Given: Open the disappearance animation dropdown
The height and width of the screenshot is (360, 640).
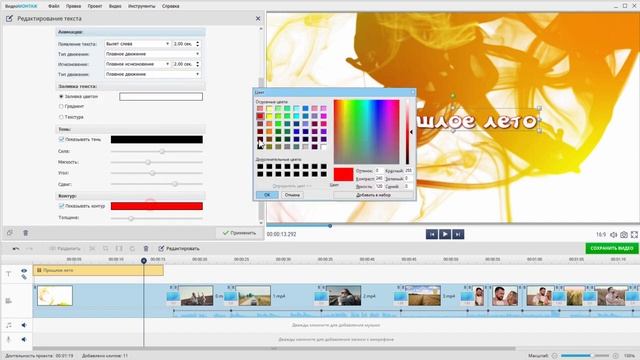Looking at the screenshot, I should 137,64.
